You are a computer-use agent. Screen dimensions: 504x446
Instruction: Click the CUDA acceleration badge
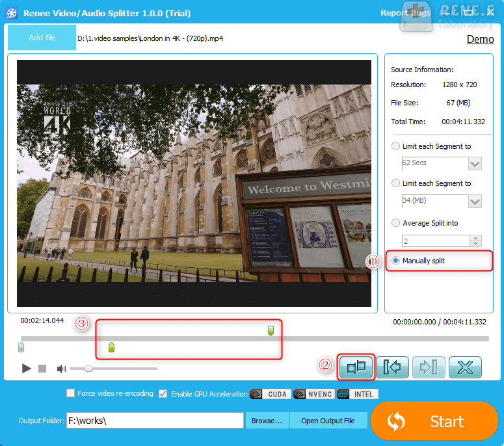[271, 394]
